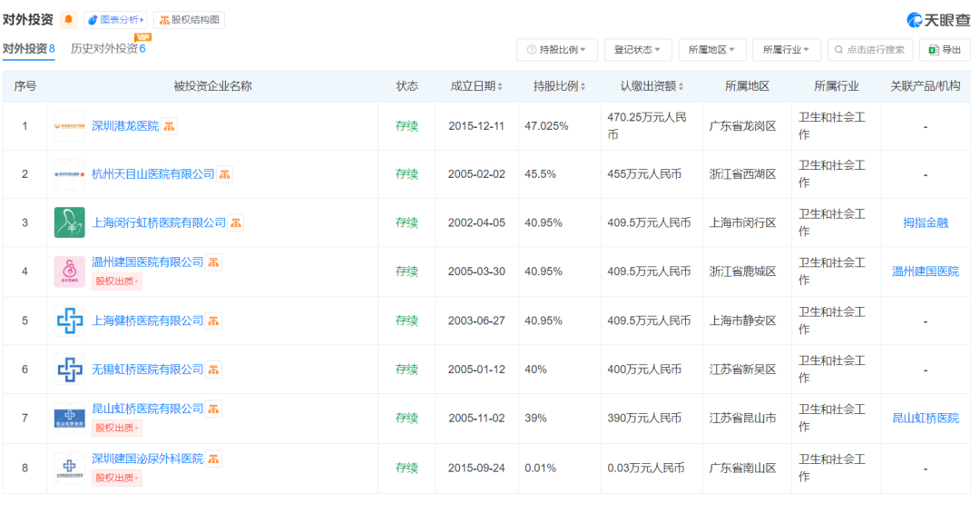980x513 pixels.
Task: Expand the 所属地区 filter dropdown
Action: pyautogui.click(x=711, y=50)
